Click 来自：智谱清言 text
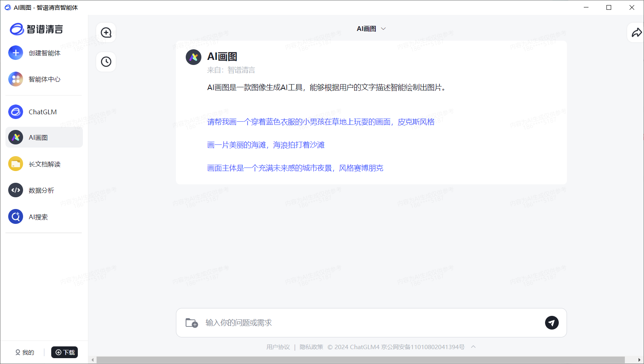 (x=231, y=70)
